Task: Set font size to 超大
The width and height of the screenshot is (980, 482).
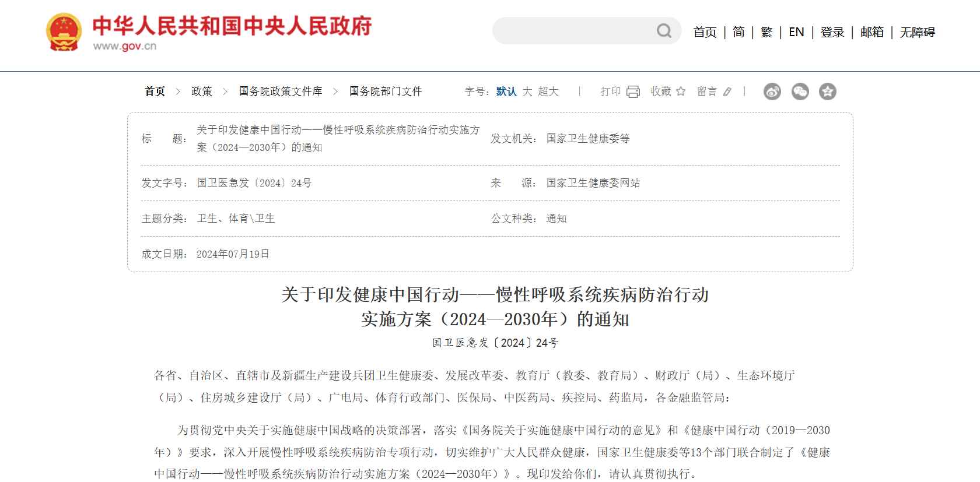Action: point(548,92)
